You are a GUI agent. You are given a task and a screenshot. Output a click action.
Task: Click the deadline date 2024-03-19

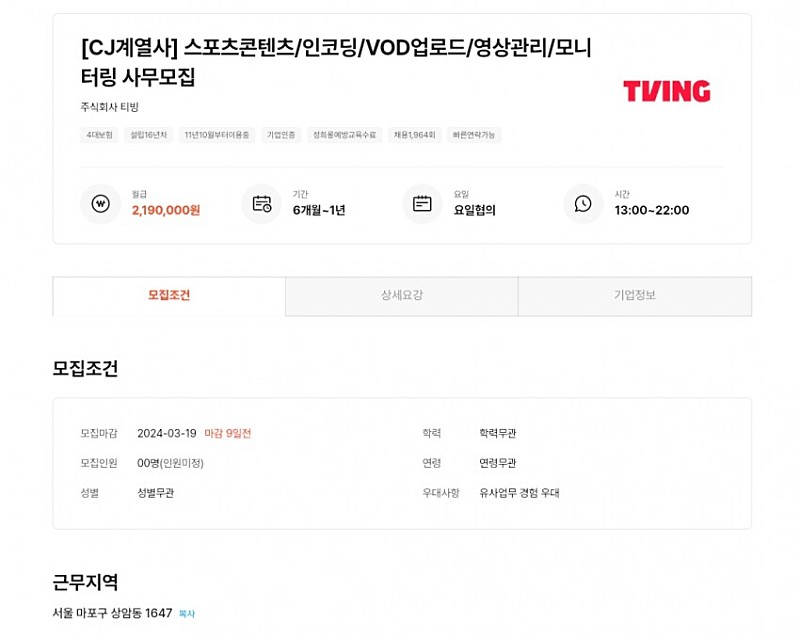coord(167,434)
